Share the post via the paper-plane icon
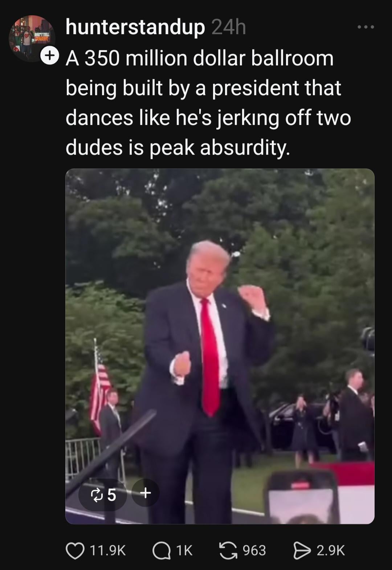 coord(302,550)
